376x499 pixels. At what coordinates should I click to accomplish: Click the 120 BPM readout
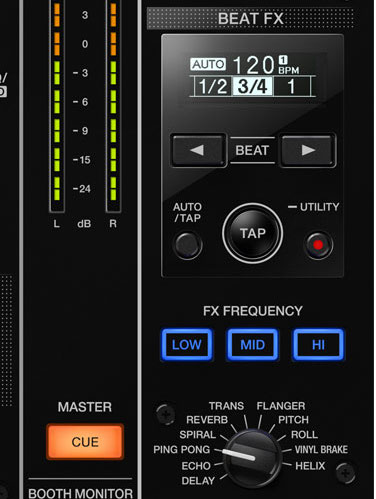(253, 65)
